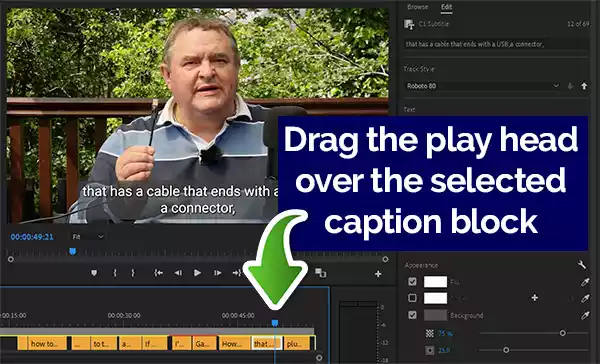Click the 25.0 size value

coord(444,350)
